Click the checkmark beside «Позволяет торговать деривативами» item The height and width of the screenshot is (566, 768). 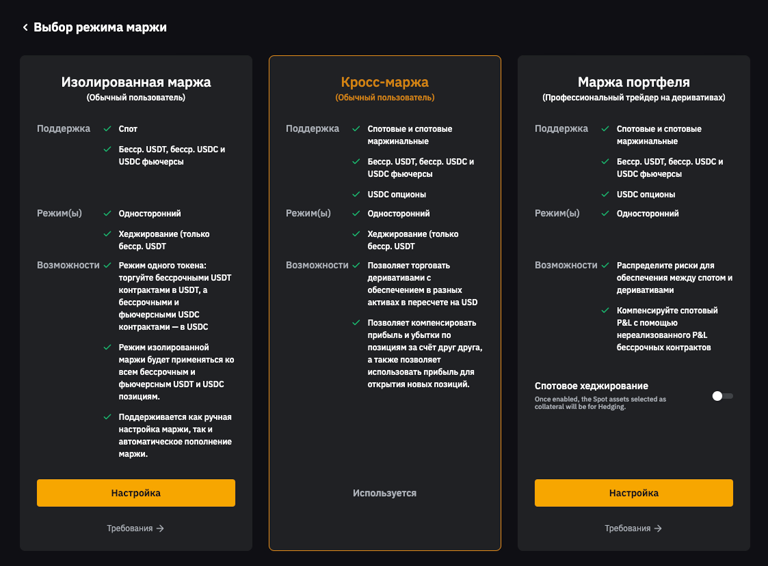coord(357,265)
